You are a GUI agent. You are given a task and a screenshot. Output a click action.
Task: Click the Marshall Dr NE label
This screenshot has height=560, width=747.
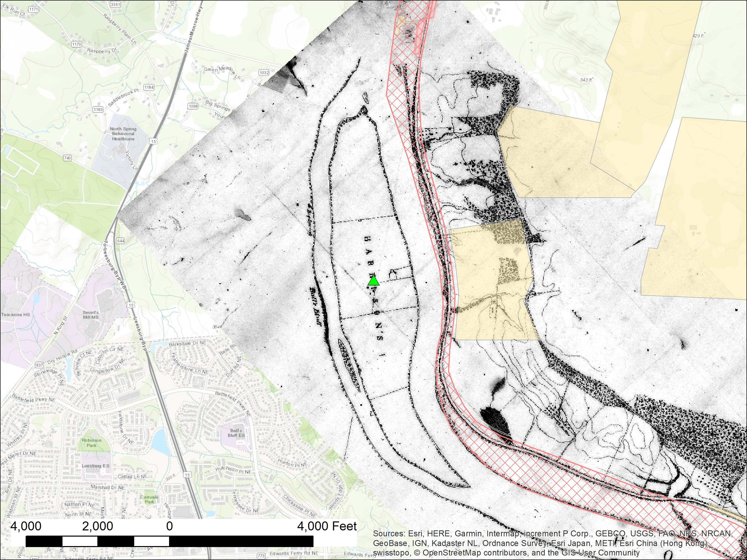point(108,487)
